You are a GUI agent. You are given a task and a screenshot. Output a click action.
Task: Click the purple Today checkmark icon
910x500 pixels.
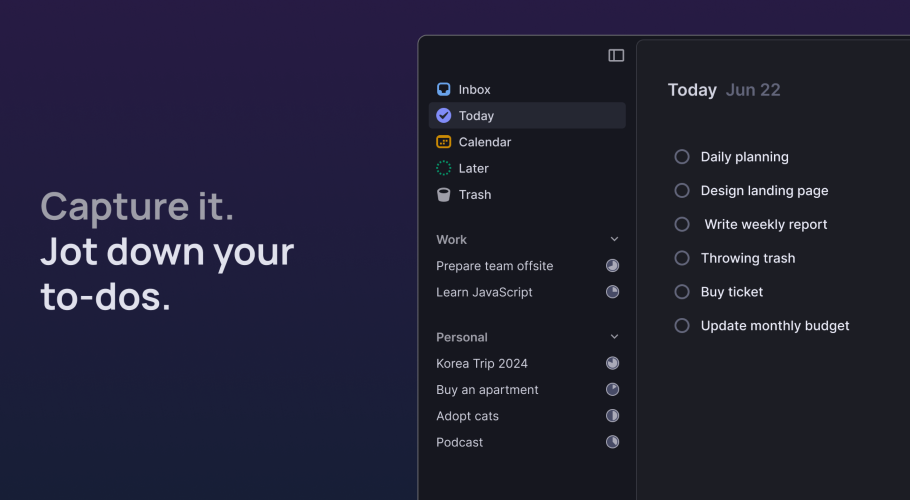[443, 115]
